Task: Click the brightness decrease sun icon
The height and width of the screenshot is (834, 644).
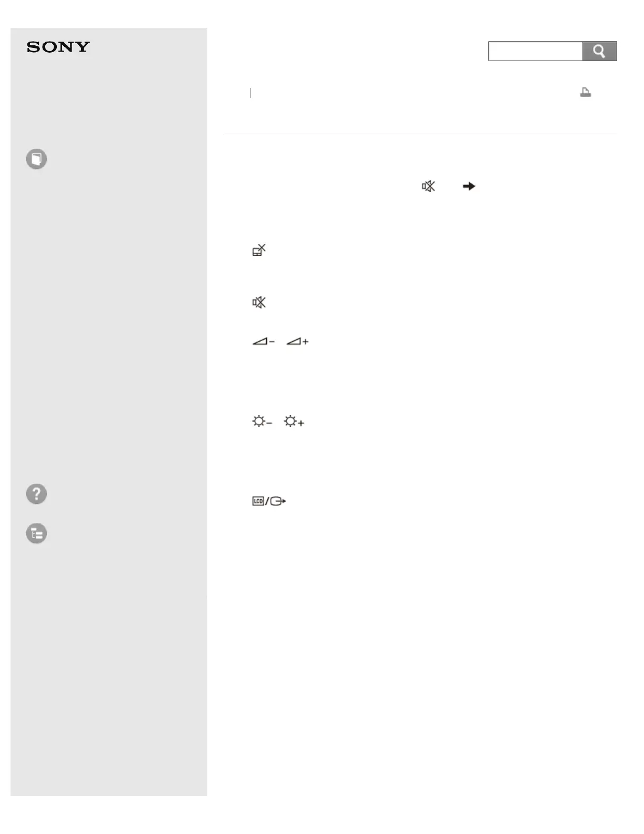Action: pyautogui.click(x=262, y=422)
